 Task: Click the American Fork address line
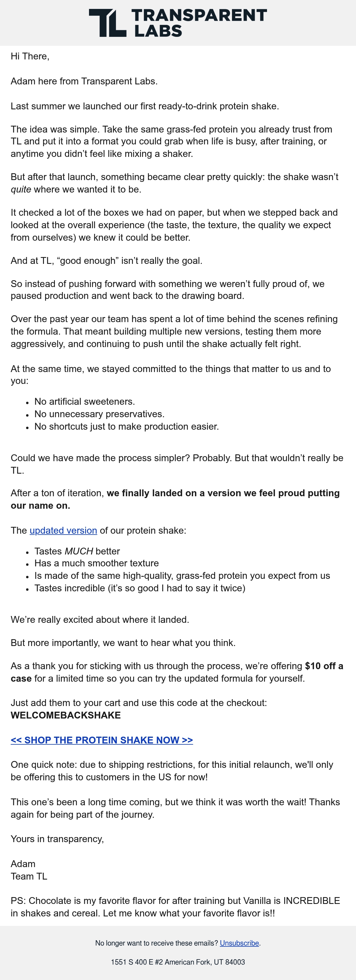(178, 962)
